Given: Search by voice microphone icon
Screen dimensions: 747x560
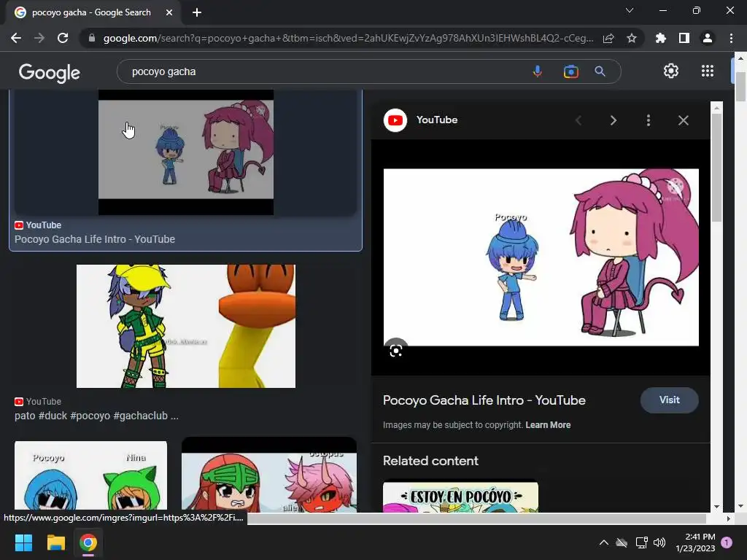Looking at the screenshot, I should (538, 71).
